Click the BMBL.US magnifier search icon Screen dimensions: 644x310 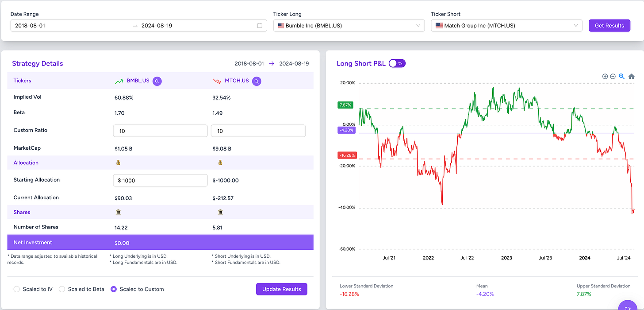click(x=157, y=81)
